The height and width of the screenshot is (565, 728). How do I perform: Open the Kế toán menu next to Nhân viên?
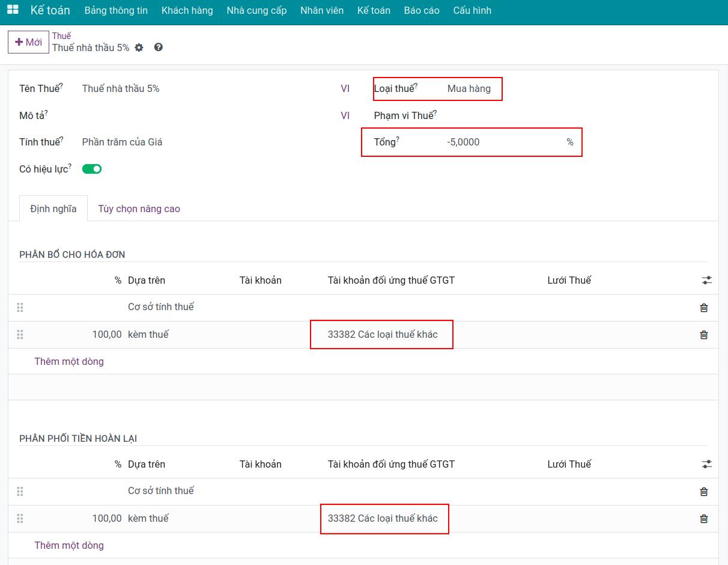pyautogui.click(x=374, y=10)
